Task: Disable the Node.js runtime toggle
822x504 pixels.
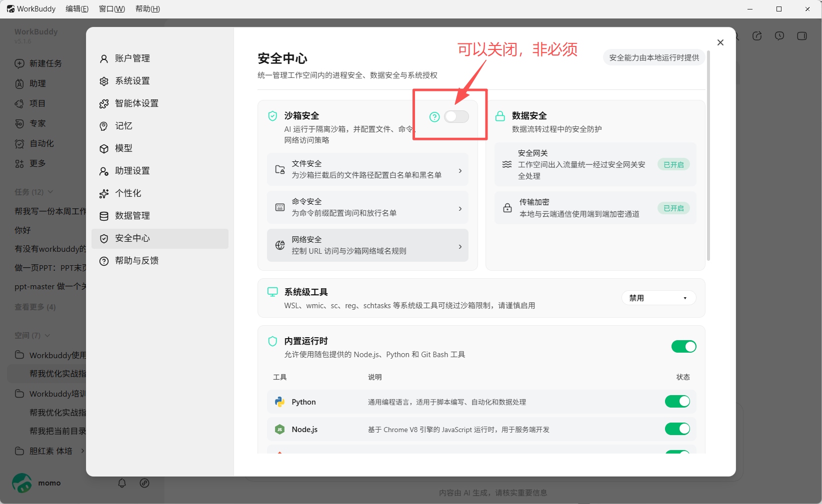Action: click(x=677, y=429)
